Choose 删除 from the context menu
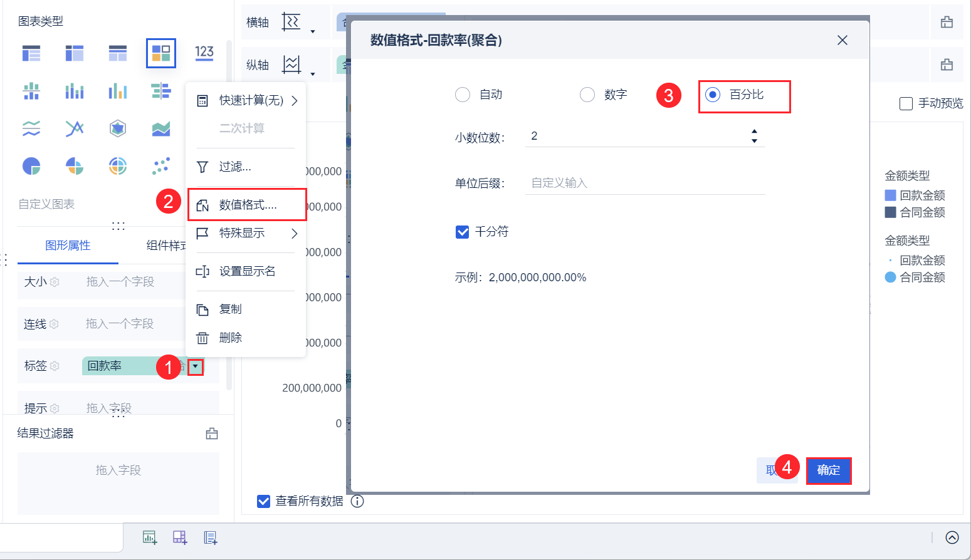Image resolution: width=971 pixels, height=560 pixels. point(246,338)
